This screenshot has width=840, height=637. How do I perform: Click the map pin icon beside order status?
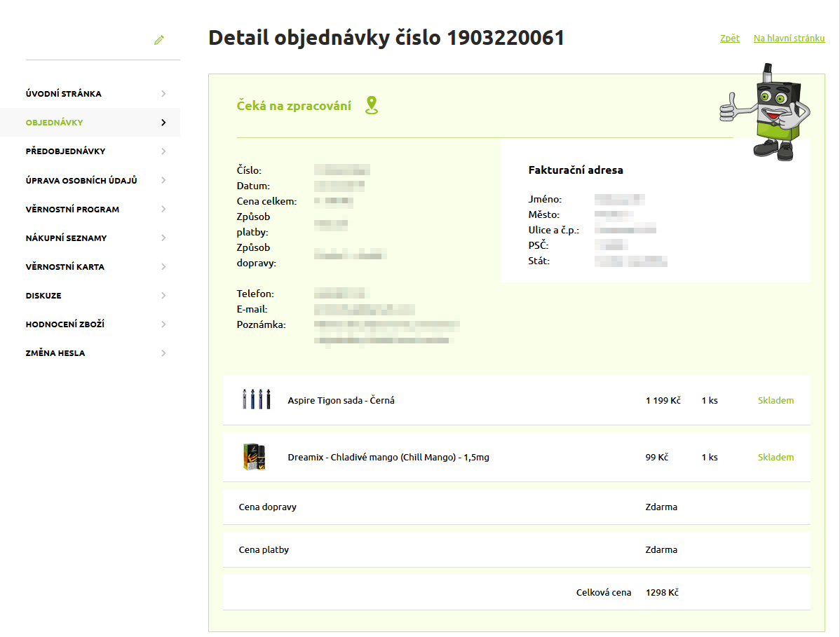click(372, 106)
